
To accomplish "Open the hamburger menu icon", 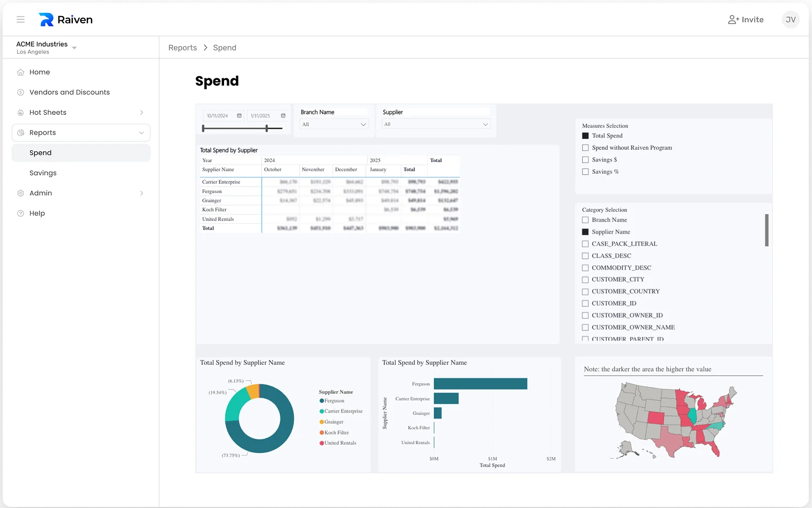I will [x=20, y=19].
